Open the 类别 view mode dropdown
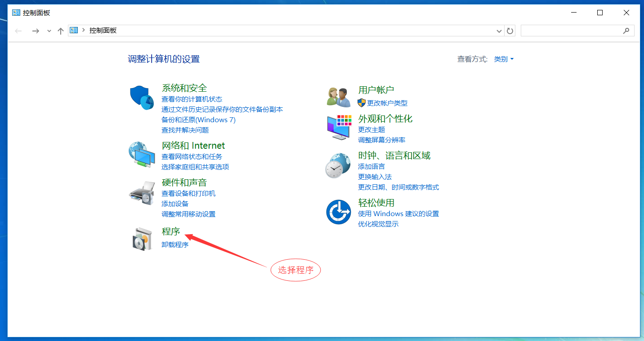 (502, 59)
